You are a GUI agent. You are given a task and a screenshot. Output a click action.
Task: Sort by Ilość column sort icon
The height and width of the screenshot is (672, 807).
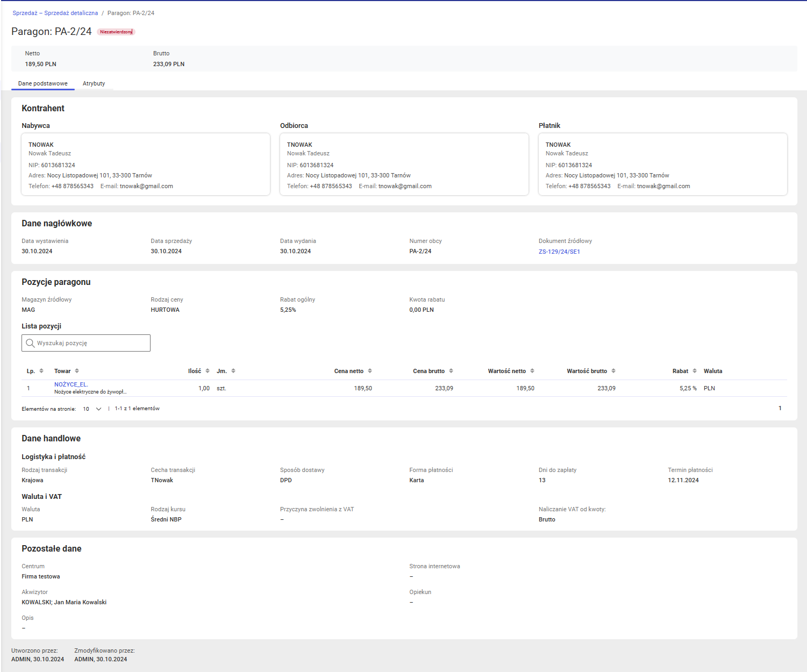(208, 371)
